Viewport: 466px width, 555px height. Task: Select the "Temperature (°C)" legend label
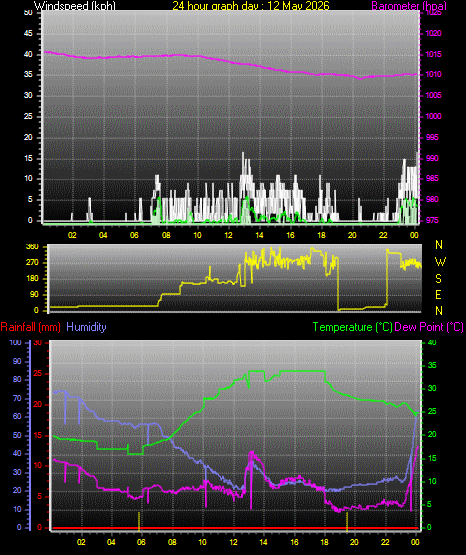pyautogui.click(x=352, y=327)
